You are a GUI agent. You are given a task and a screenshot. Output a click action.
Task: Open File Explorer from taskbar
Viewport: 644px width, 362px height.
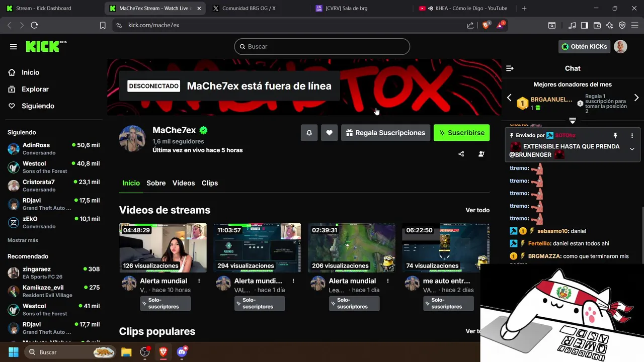coord(126,352)
